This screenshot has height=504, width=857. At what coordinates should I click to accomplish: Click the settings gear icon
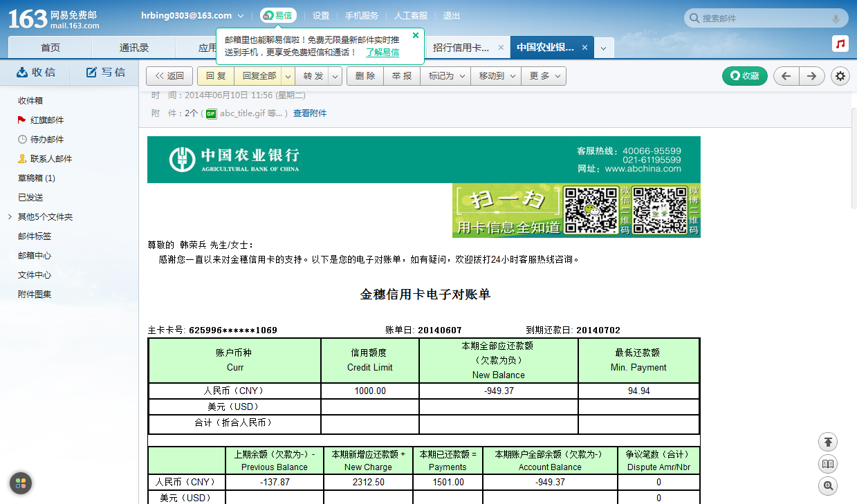pyautogui.click(x=840, y=76)
